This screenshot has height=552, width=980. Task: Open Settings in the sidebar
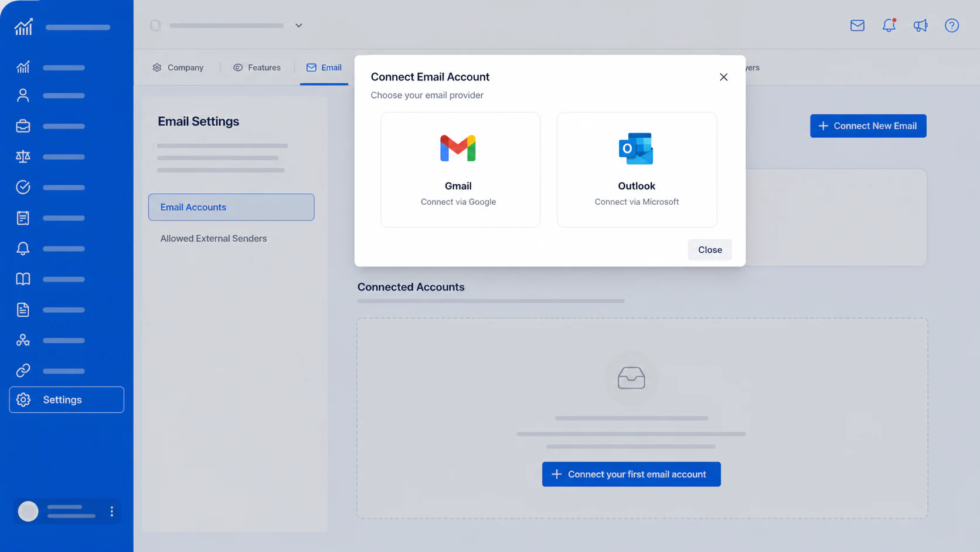click(67, 399)
